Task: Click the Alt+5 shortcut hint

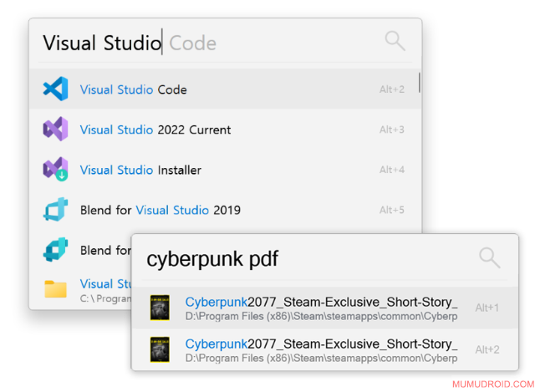Action: coord(392,210)
